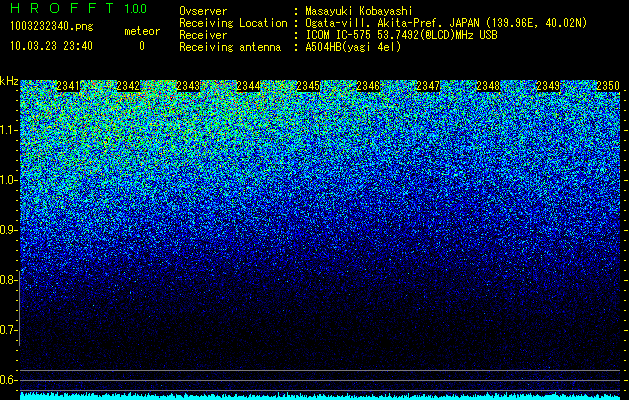Click the 2347 time marker

point(428,86)
